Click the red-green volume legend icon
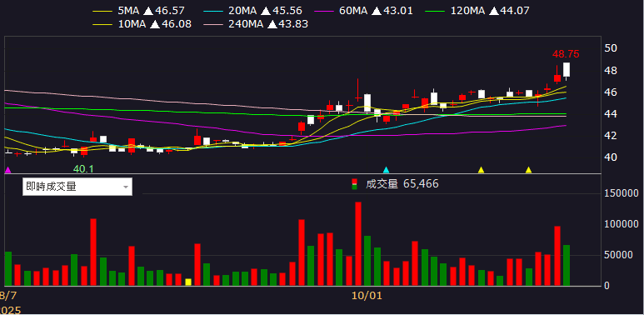 (x=355, y=184)
